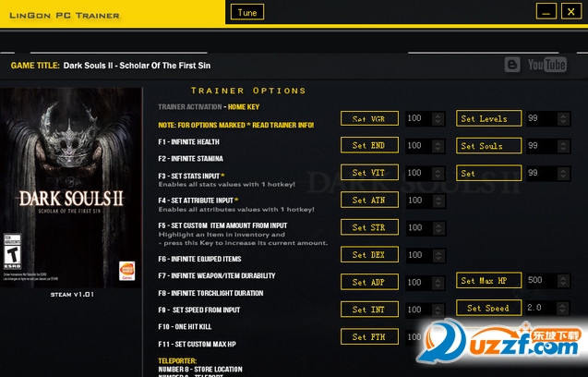Click the Set STR button
Image resolution: width=588 pixels, height=377 pixels.
tap(369, 227)
